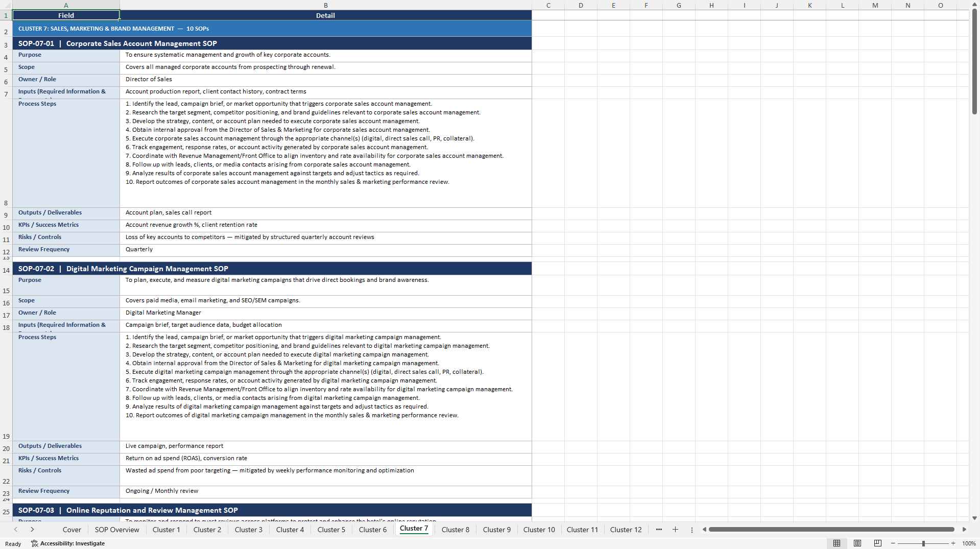Show more sheet tabs ellipsis
980x549 pixels.
point(659,530)
